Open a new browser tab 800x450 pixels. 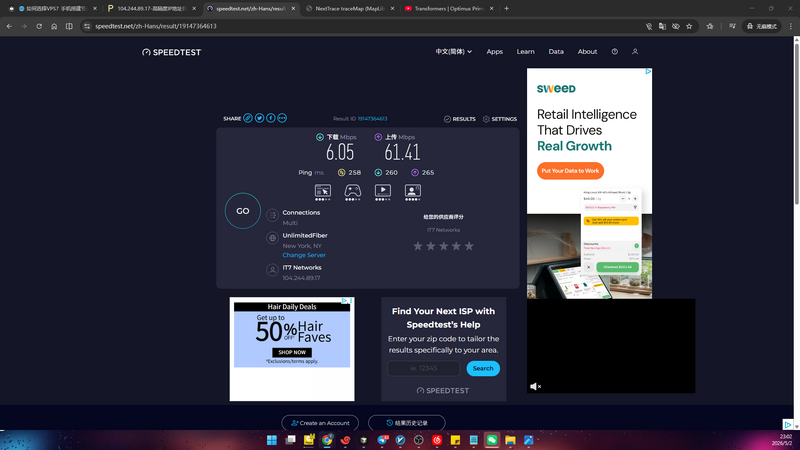pyautogui.click(x=507, y=9)
